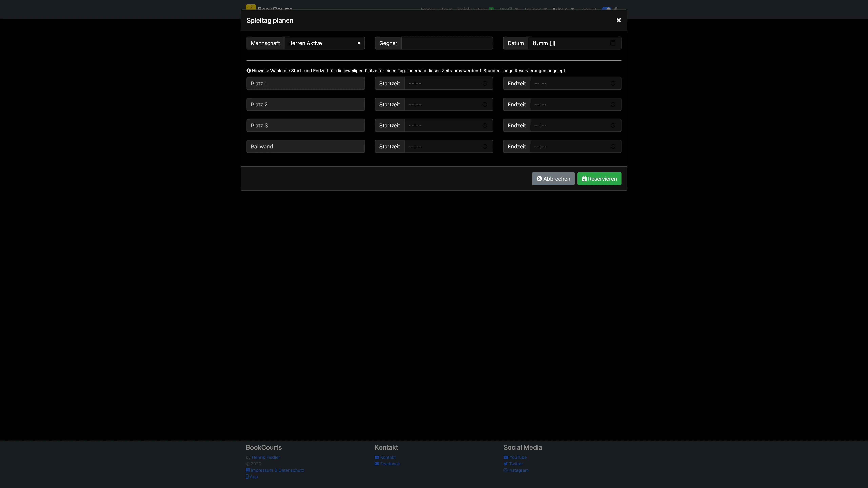
Task: Click the Ballwand Startzeit time field
Action: point(448,147)
